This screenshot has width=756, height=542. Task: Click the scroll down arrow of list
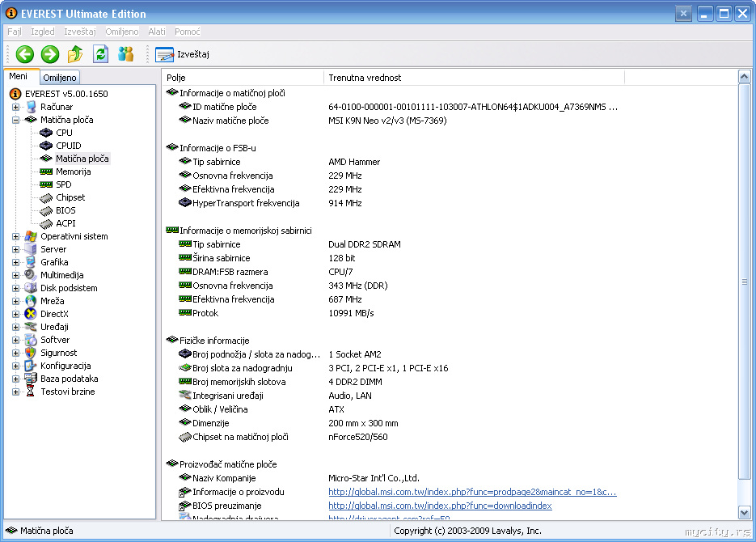click(745, 512)
